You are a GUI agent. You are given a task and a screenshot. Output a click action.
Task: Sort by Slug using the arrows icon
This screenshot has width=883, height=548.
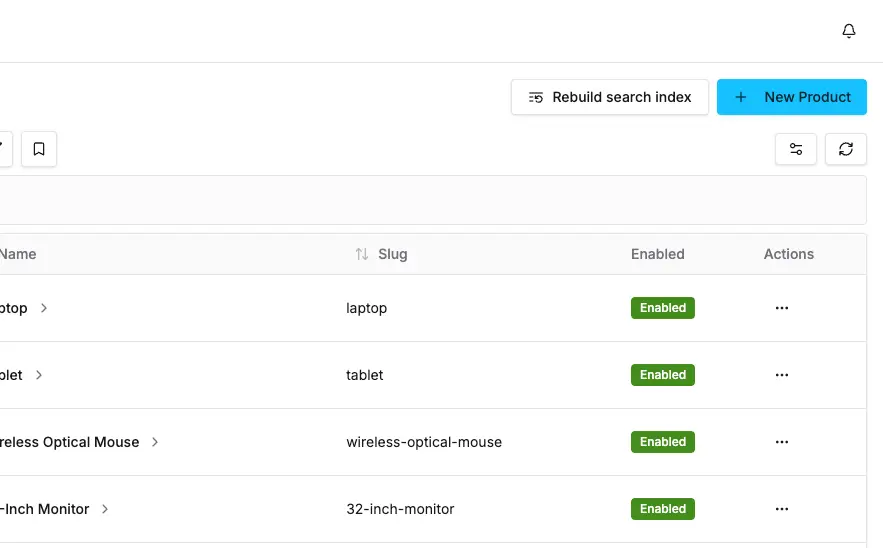pos(362,254)
